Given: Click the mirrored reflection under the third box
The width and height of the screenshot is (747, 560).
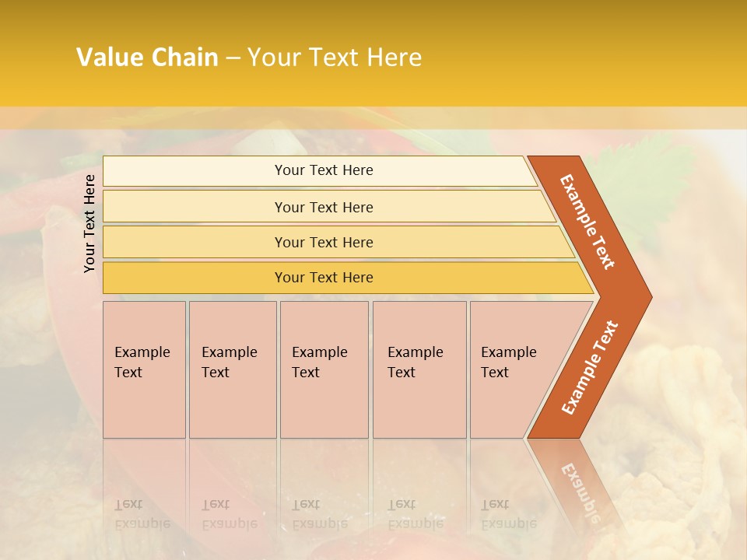Looking at the screenshot, I should coord(324,498).
